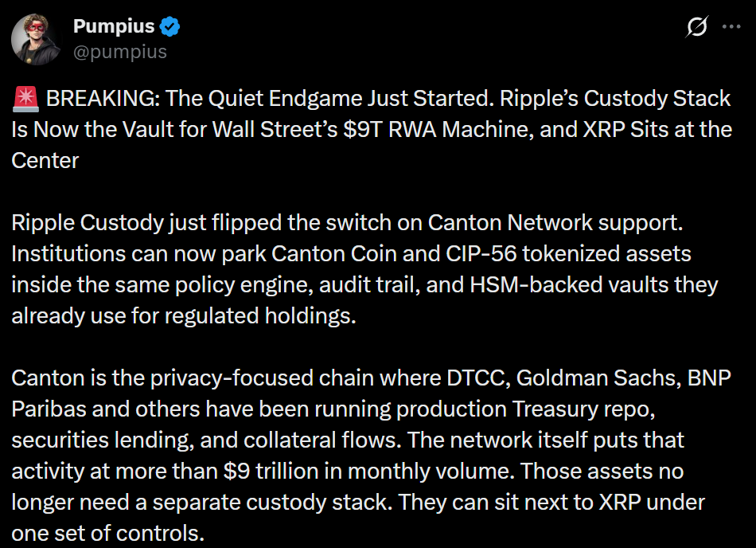The width and height of the screenshot is (756, 548).
Task: Click the "production Treasury repo" text
Action: (525, 409)
